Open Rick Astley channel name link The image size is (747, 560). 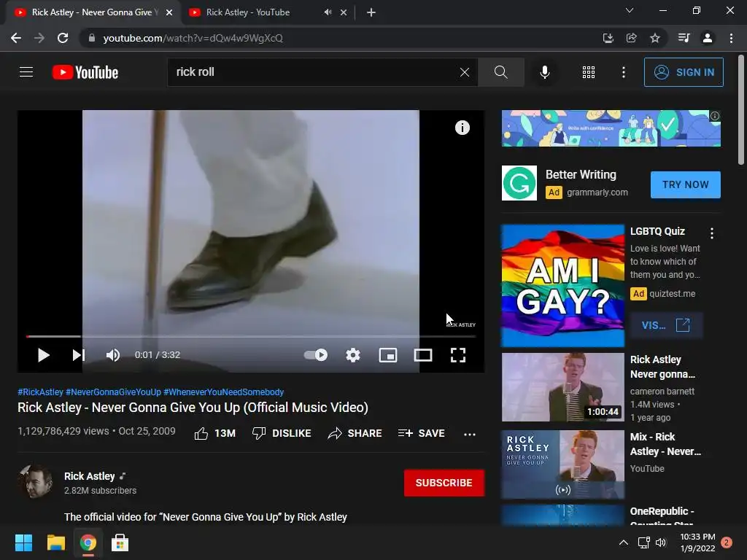coord(90,476)
